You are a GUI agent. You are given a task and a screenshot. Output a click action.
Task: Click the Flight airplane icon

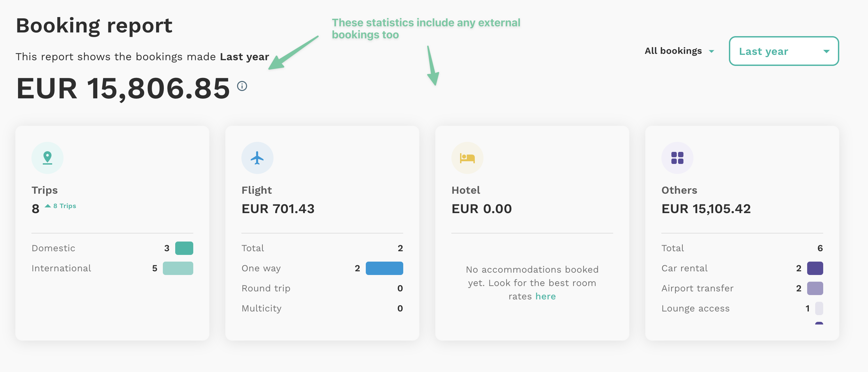pyautogui.click(x=257, y=158)
